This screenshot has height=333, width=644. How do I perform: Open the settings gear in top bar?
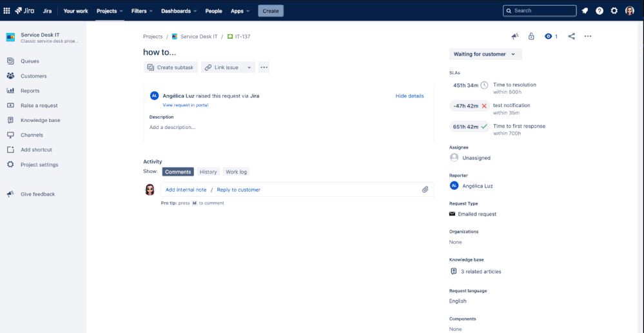click(614, 11)
